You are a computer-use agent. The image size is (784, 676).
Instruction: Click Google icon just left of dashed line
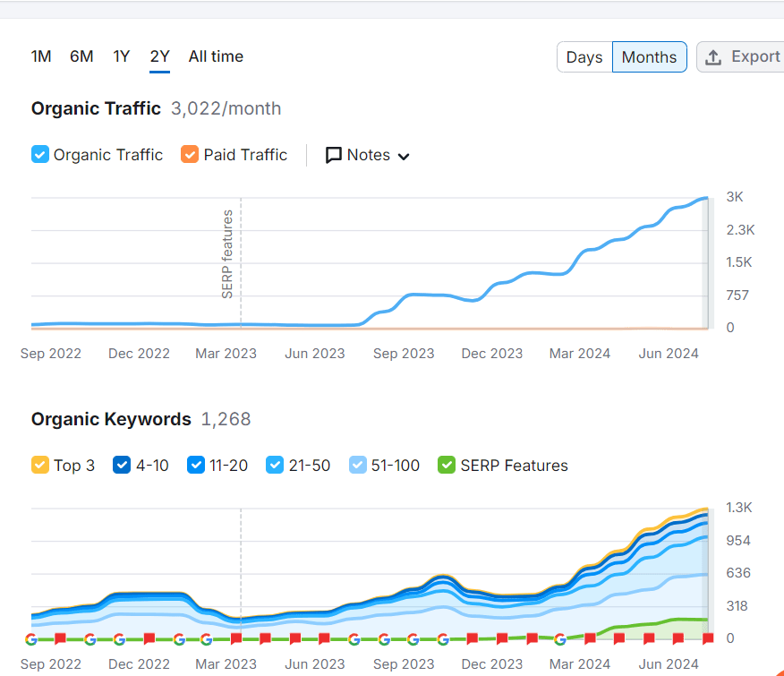click(x=207, y=638)
